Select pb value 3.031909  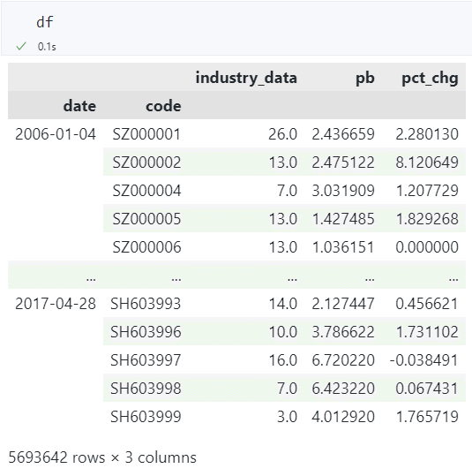pyautogui.click(x=343, y=191)
